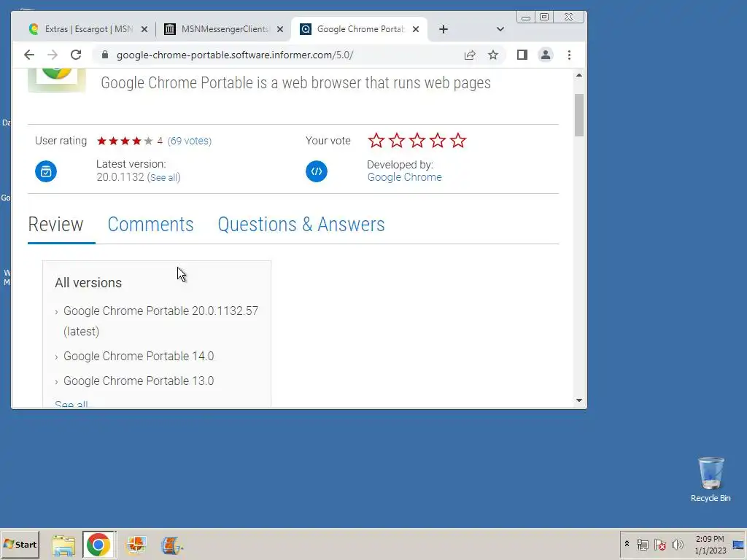Click the Chrome taskbar icon
Image resolution: width=747 pixels, height=560 pixels.
98,545
